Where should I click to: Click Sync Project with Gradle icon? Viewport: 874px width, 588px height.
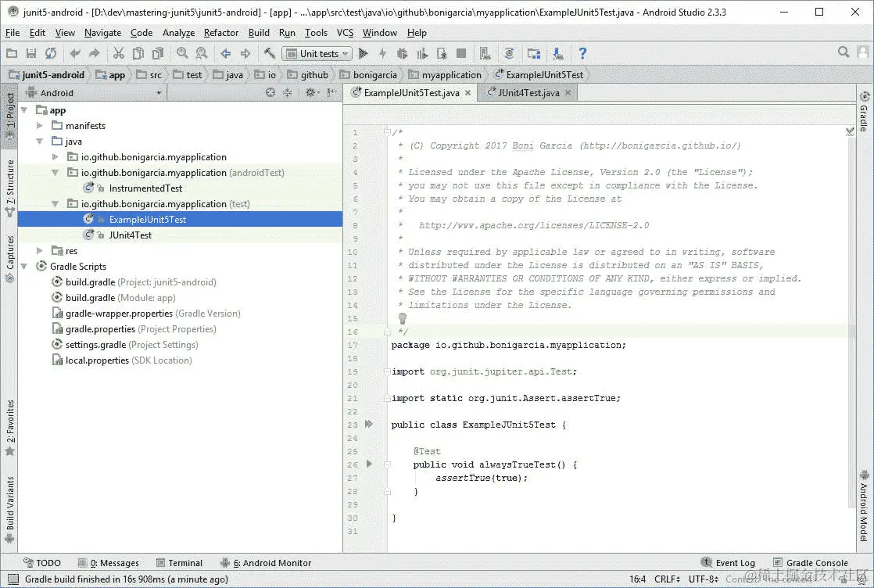(509, 53)
